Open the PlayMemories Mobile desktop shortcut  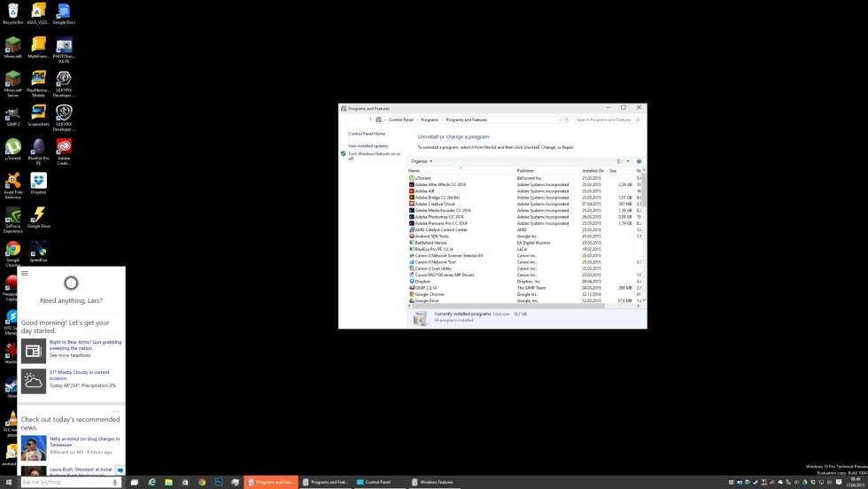tap(38, 83)
